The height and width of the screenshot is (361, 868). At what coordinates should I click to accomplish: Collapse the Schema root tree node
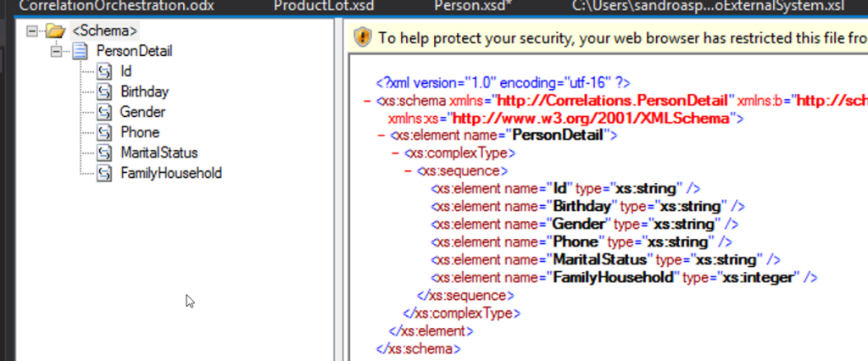click(x=32, y=31)
